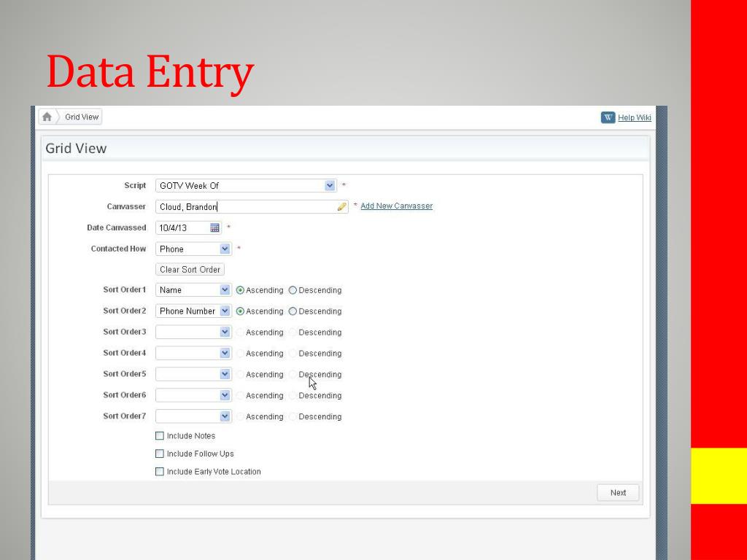
Task: Click the Add New Canvasser link
Action: (396, 206)
